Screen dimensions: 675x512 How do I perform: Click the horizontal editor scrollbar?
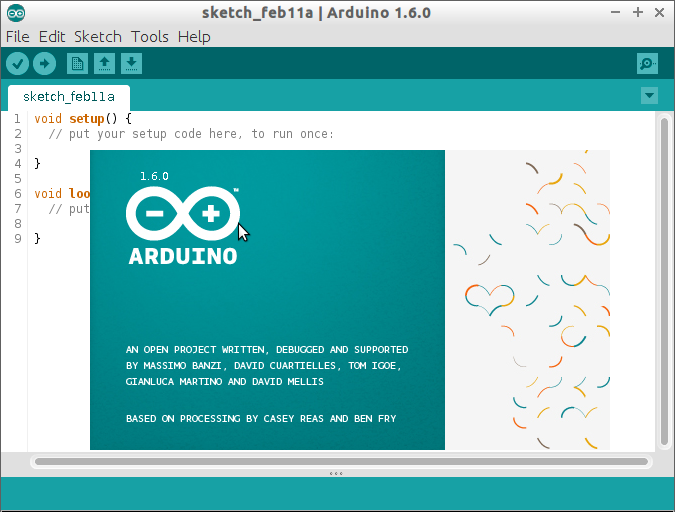pos(341,462)
